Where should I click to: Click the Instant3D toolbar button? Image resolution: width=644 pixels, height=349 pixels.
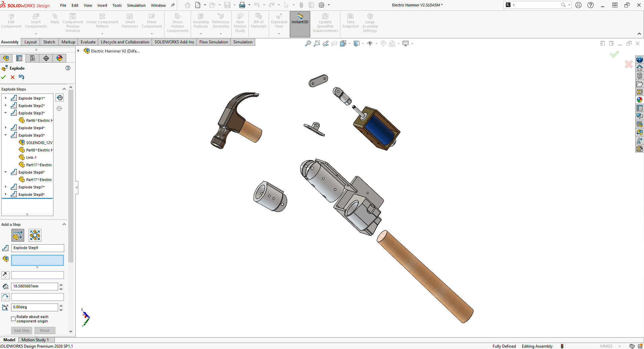300,24
